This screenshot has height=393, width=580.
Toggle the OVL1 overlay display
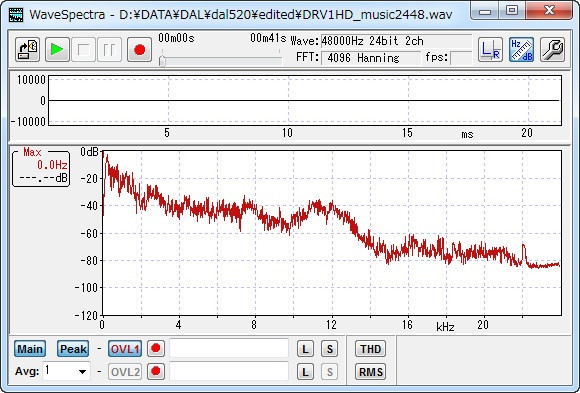(125, 349)
